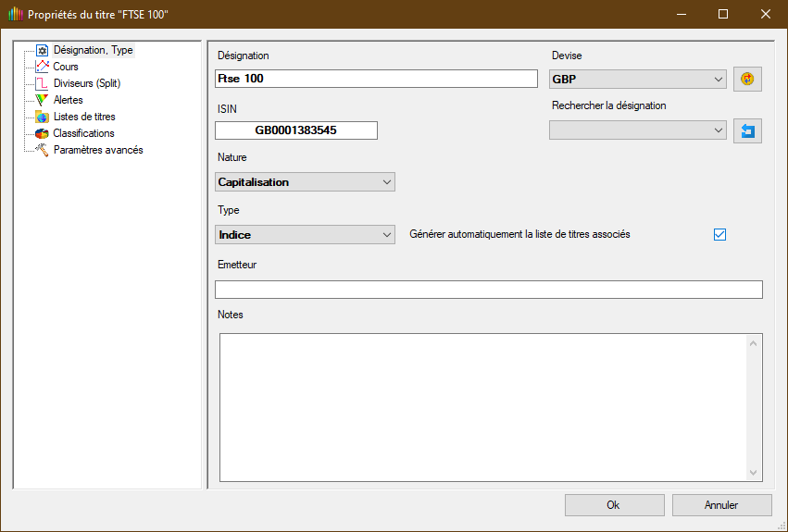Click the Listes de titres icon
Viewport: 788px width, 532px height.
(x=42, y=117)
